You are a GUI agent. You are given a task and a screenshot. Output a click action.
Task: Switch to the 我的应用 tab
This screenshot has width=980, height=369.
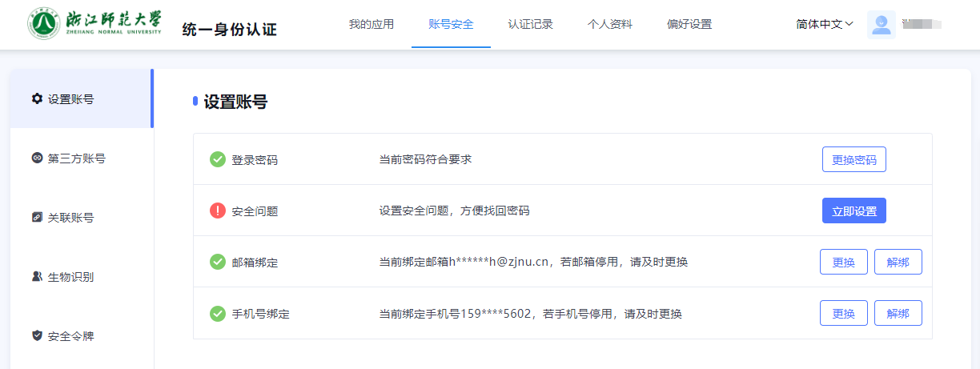point(372,25)
